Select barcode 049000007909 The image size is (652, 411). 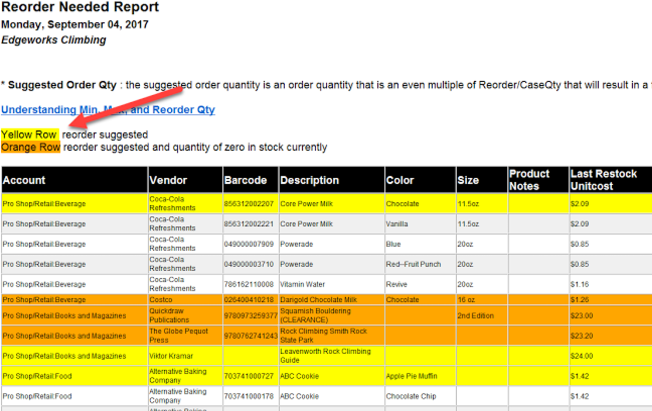(249, 244)
